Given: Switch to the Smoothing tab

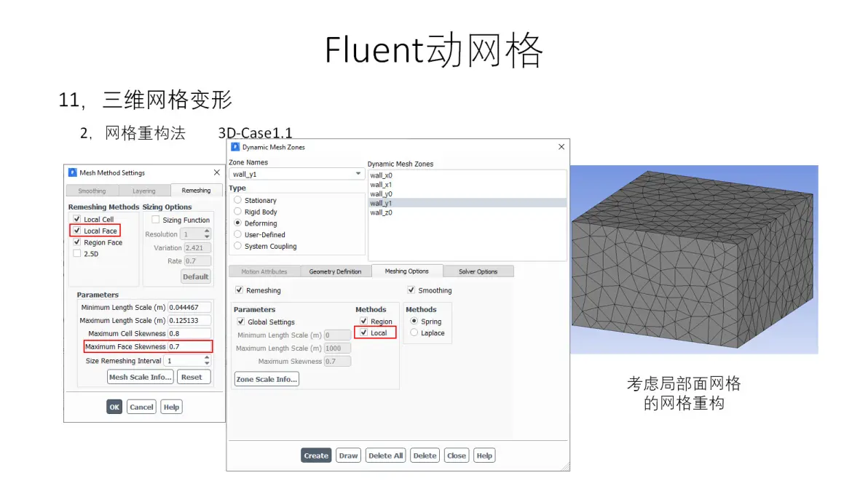Looking at the screenshot, I should [x=92, y=191].
